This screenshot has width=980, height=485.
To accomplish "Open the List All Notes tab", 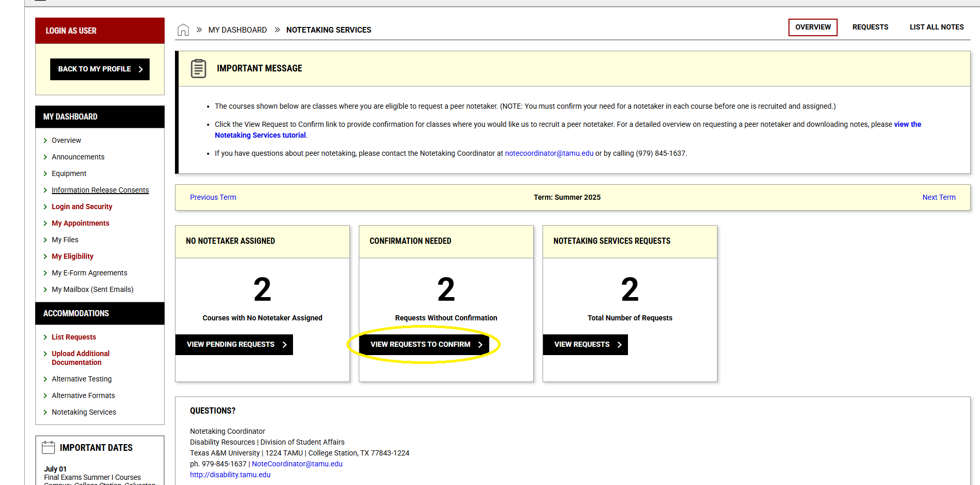I will click(x=937, y=27).
